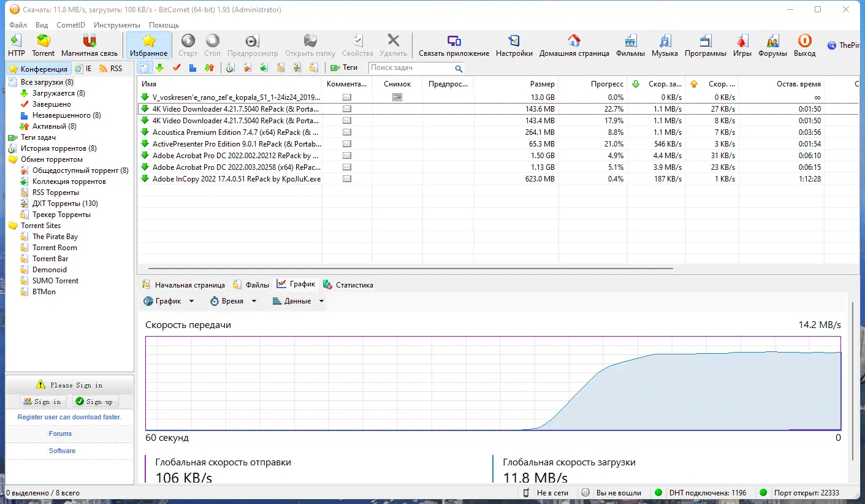Switch to the IE sidebar tab
Screen dimensions: 865x504
coord(84,69)
